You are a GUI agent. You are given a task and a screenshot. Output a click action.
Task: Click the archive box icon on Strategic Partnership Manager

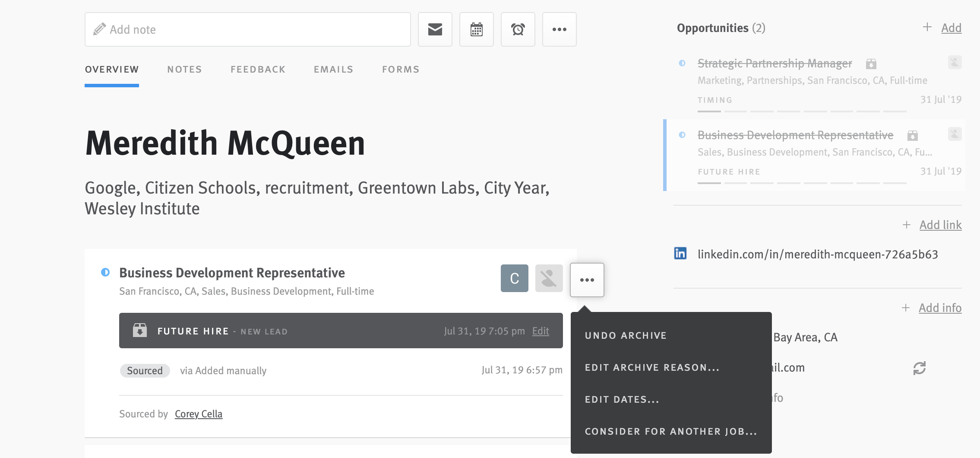click(871, 63)
